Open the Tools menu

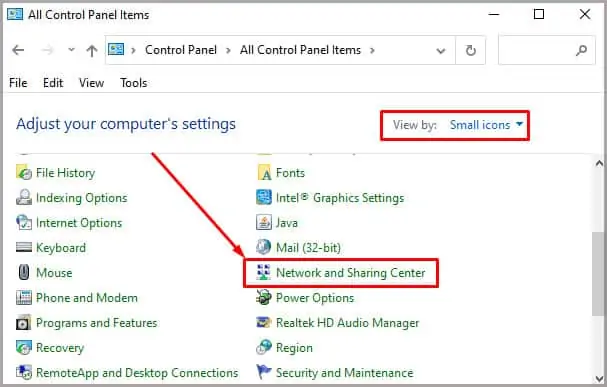tap(134, 83)
